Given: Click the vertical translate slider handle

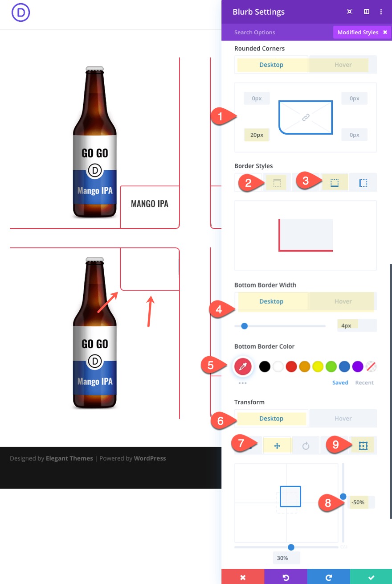Looking at the screenshot, I should (x=343, y=496).
